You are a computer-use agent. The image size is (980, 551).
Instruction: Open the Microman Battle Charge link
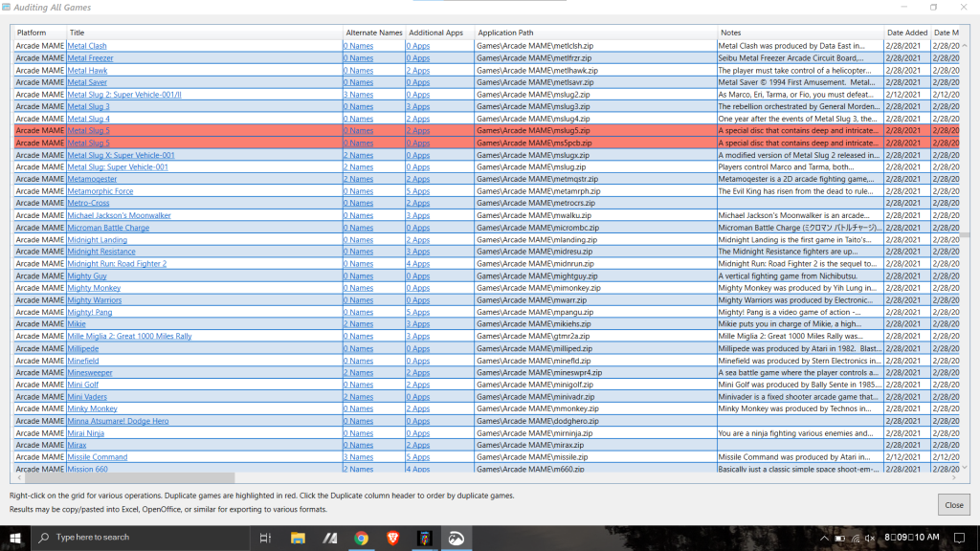108,228
